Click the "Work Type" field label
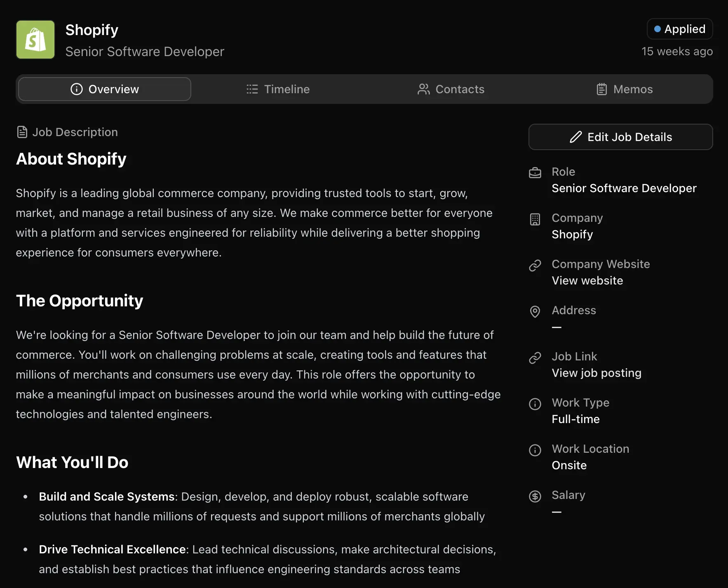The image size is (728, 588). pyautogui.click(x=580, y=402)
